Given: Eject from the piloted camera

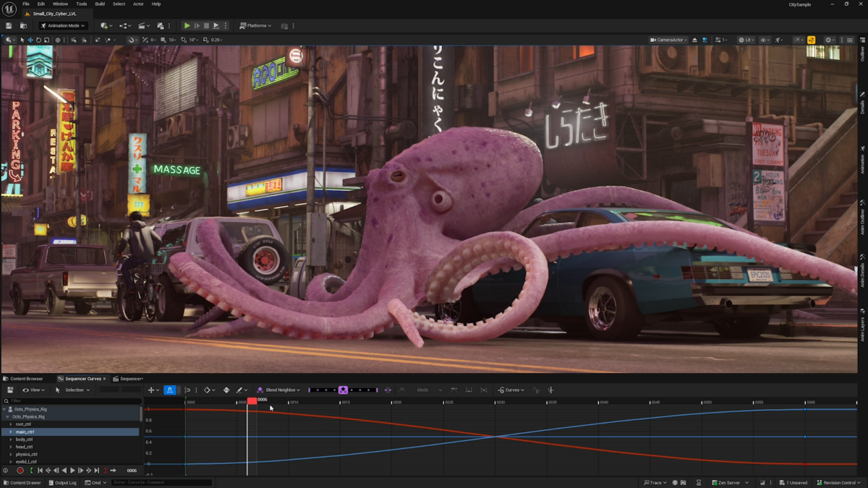Looking at the screenshot, I should point(695,40).
